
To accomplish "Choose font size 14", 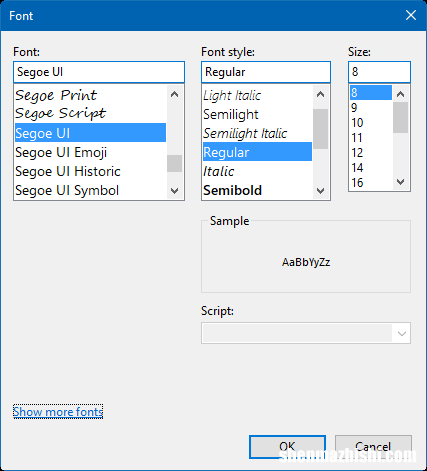I will 371,167.
